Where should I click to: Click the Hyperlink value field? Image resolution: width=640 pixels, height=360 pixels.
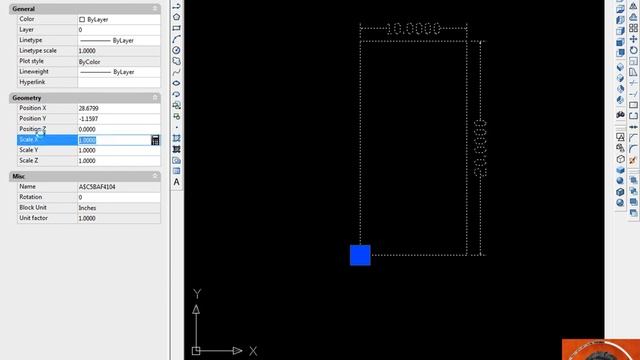pyautogui.click(x=119, y=82)
